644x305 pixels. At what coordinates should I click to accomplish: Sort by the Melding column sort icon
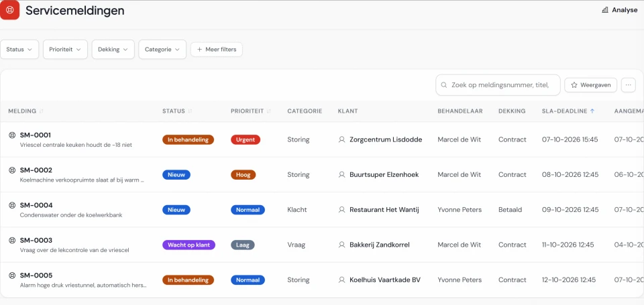point(41,111)
